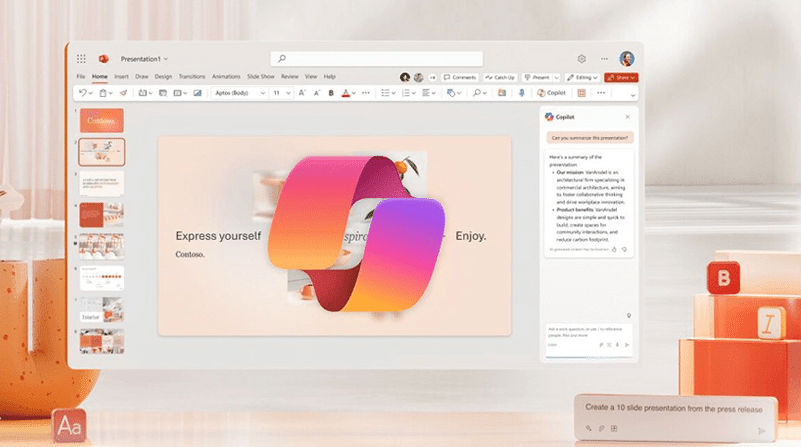
Task: Click the Undo arrow icon
Action: point(83,93)
